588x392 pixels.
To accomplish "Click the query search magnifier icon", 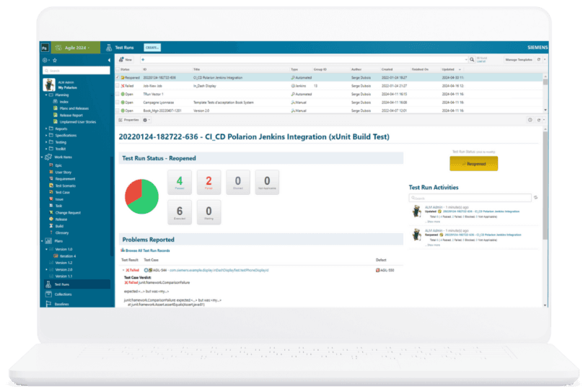I will pyautogui.click(x=472, y=60).
